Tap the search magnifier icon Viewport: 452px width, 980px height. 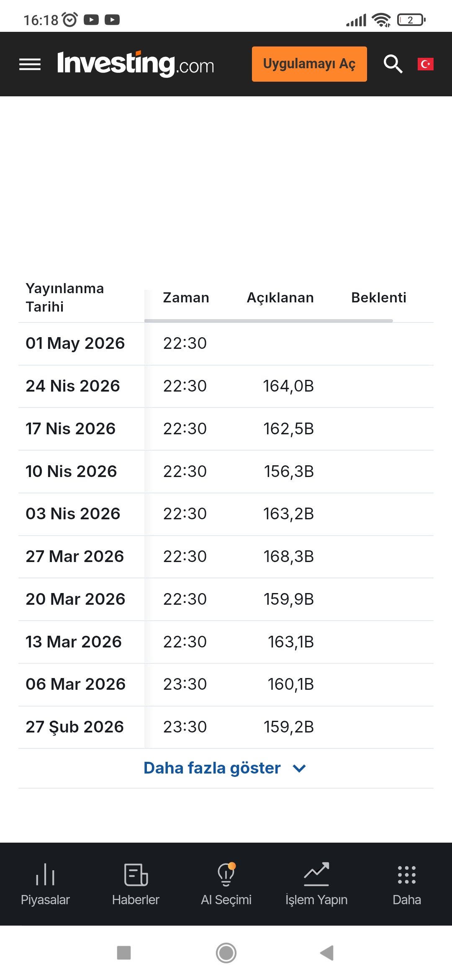coord(393,64)
